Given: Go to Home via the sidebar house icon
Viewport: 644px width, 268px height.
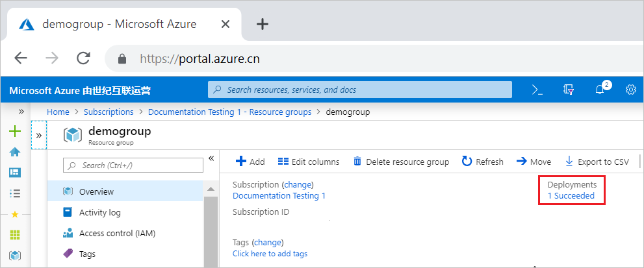Looking at the screenshot, I should [14, 152].
